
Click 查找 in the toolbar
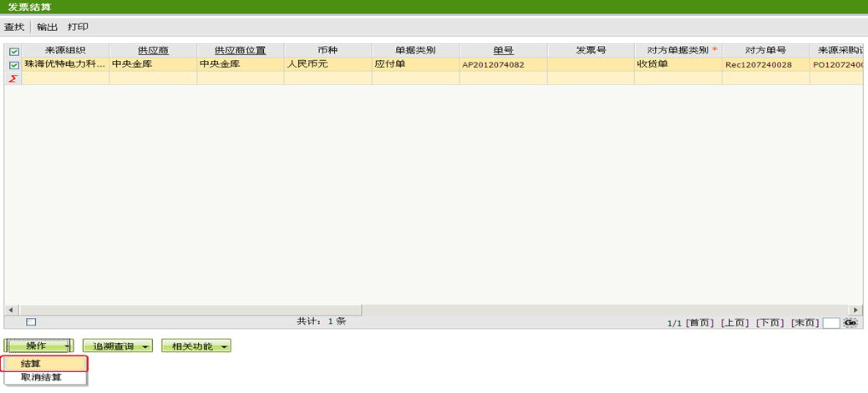pos(14,27)
